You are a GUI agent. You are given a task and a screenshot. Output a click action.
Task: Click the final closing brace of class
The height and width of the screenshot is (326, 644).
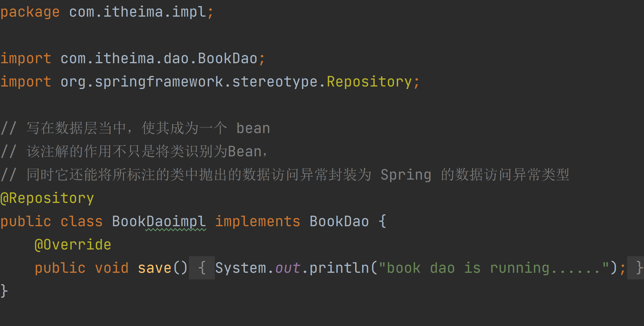[x=4, y=291]
